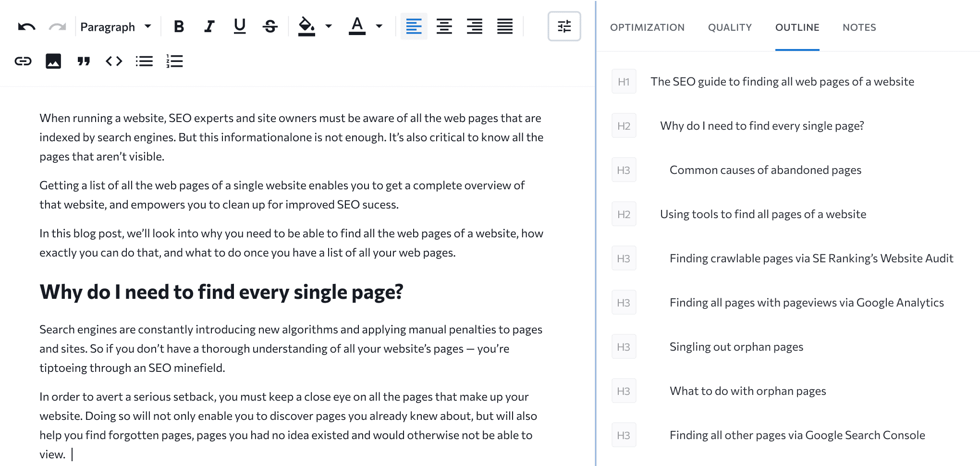980x466 pixels.
Task: Click the H3 badge beside 'Common causes'
Action: [x=624, y=170]
